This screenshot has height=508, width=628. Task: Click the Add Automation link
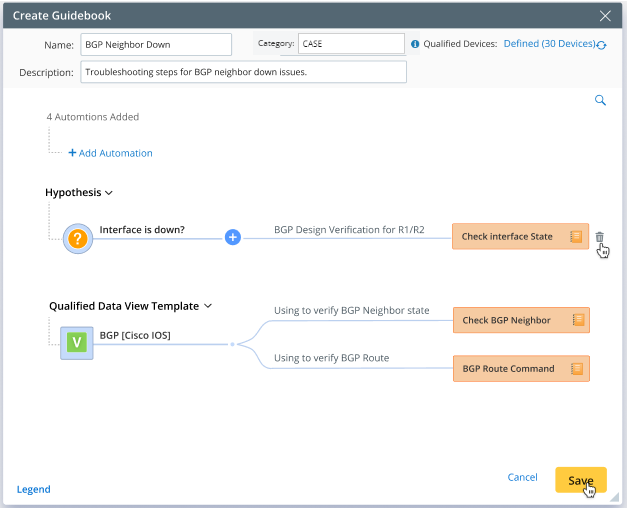point(110,153)
